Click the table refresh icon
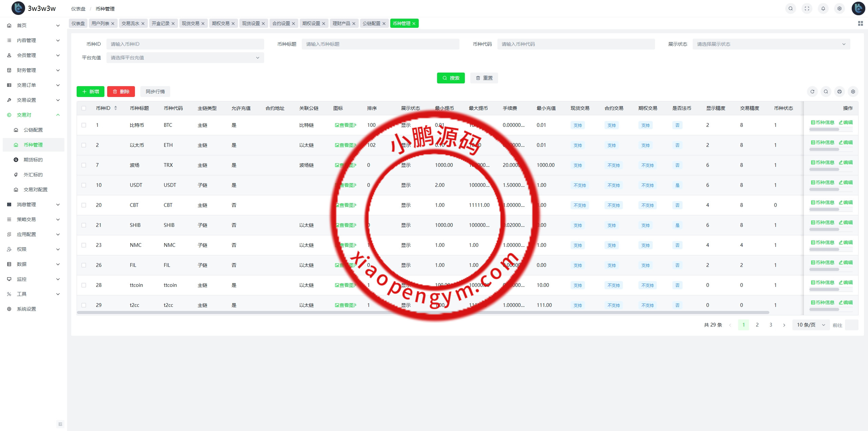Viewport: 868px width, 431px height. [x=812, y=92]
